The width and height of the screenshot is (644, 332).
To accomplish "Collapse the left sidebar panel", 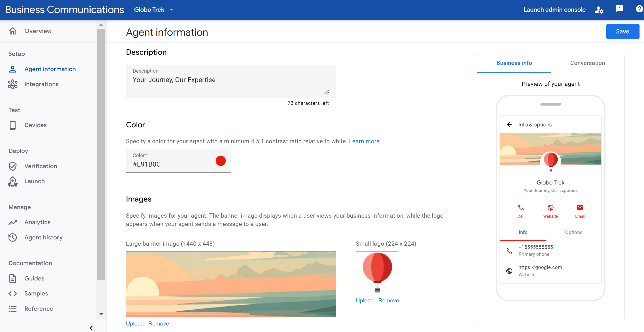I will [x=92, y=328].
